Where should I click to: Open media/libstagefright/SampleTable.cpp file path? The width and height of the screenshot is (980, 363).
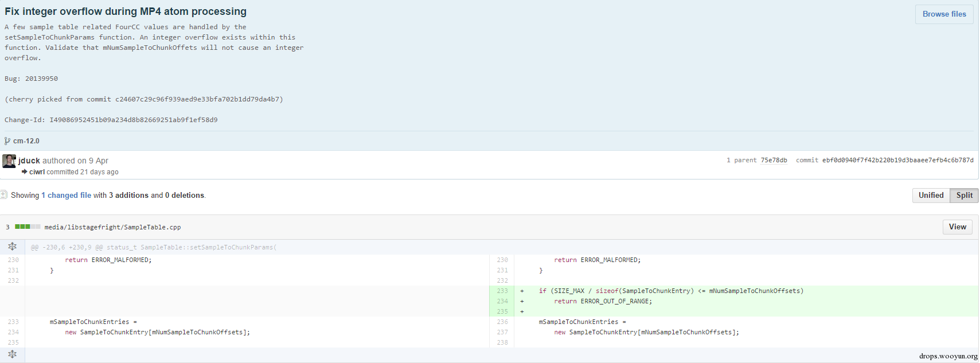[x=112, y=228]
